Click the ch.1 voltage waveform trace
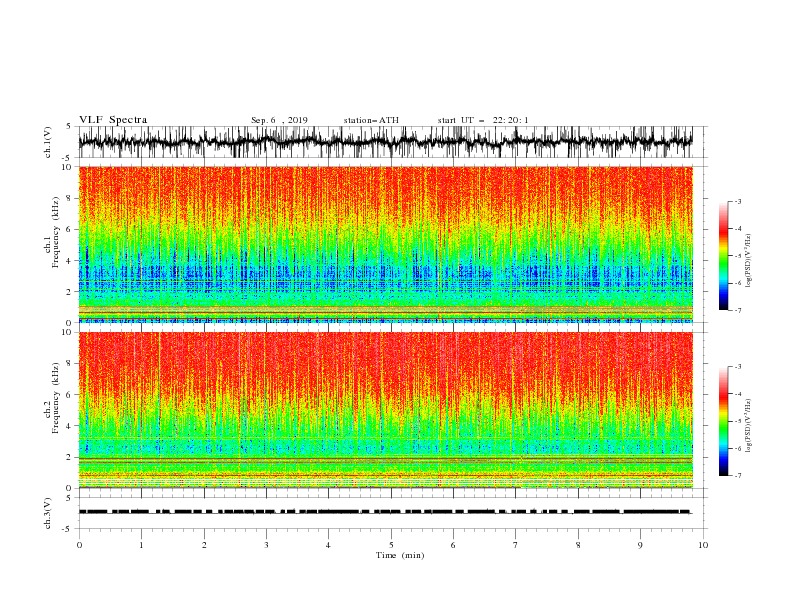Screen dimensions: 792x612 385,142
